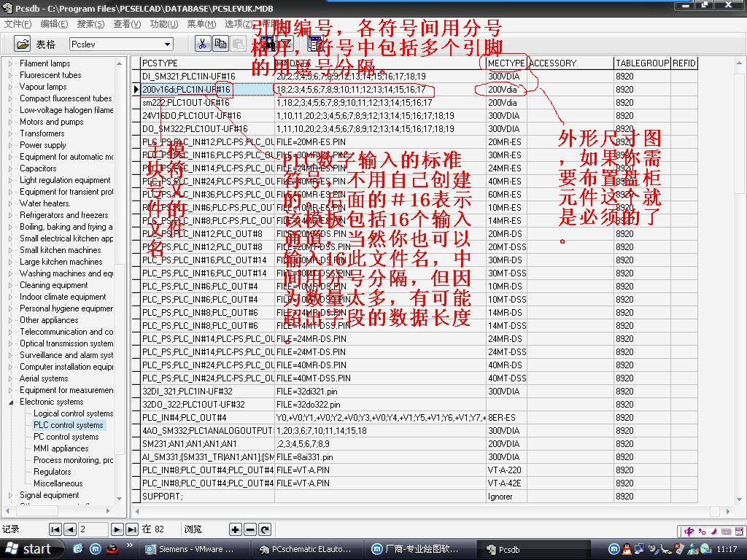The height and width of the screenshot is (560, 747).
Task: Click the 8ER-ES cell
Action: (506, 418)
